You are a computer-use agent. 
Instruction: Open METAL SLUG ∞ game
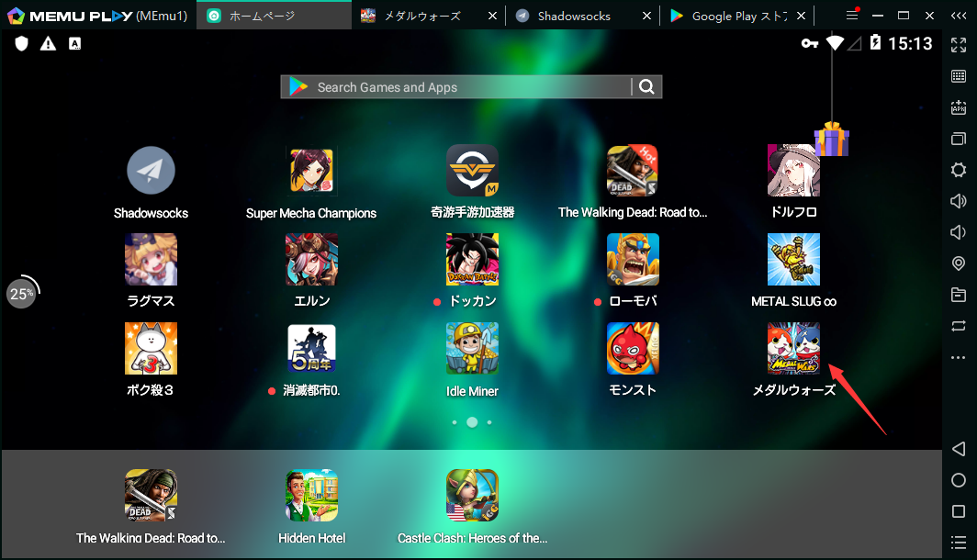793,260
